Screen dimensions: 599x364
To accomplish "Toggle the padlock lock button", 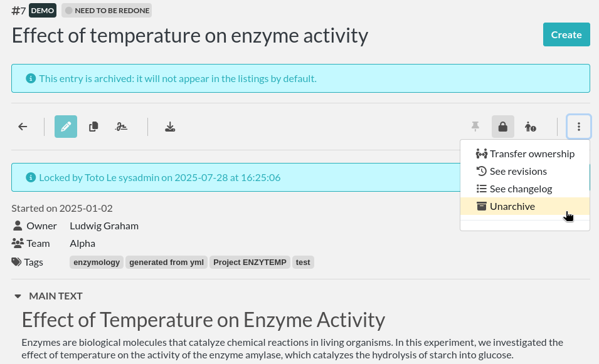I will pos(503,127).
